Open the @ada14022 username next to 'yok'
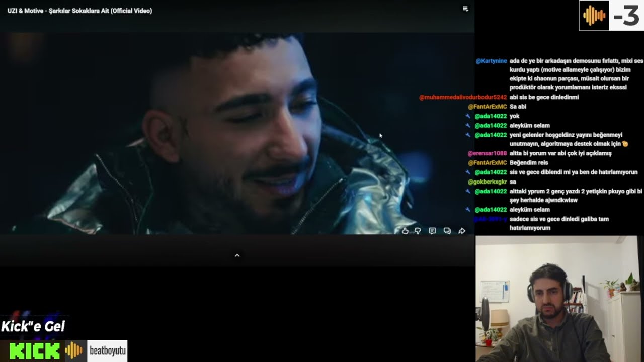Screen dimensions: 644x362 click(x=491, y=116)
